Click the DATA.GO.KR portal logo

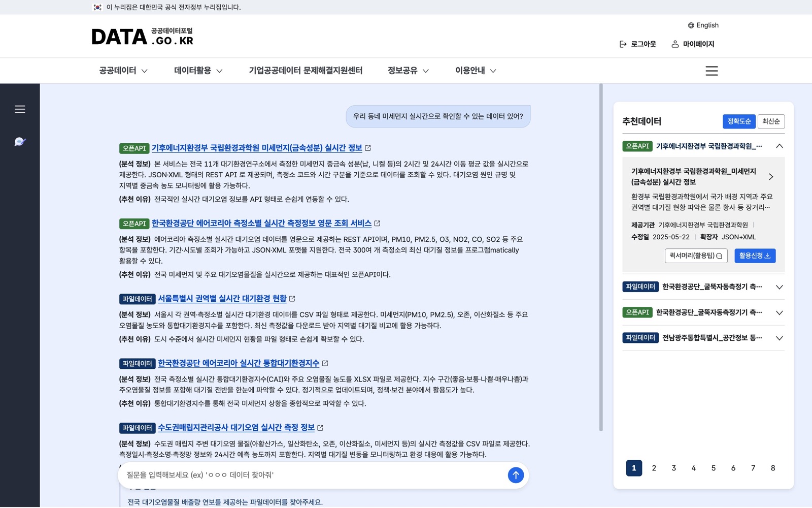[142, 37]
